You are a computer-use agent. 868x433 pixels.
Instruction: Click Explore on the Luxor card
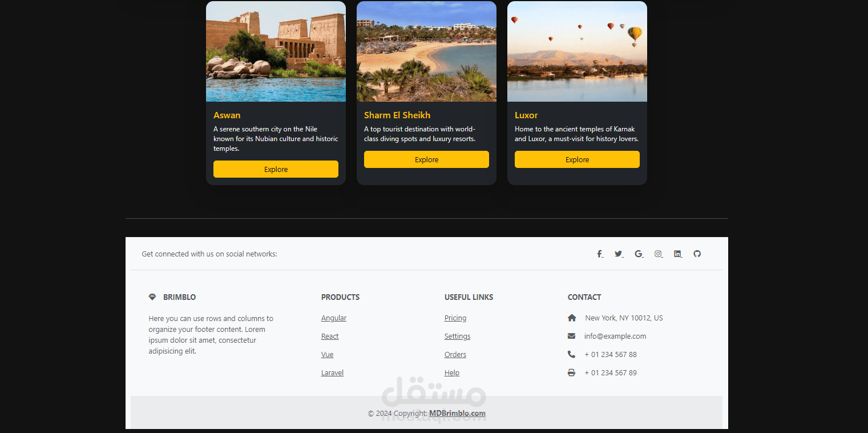coord(577,159)
